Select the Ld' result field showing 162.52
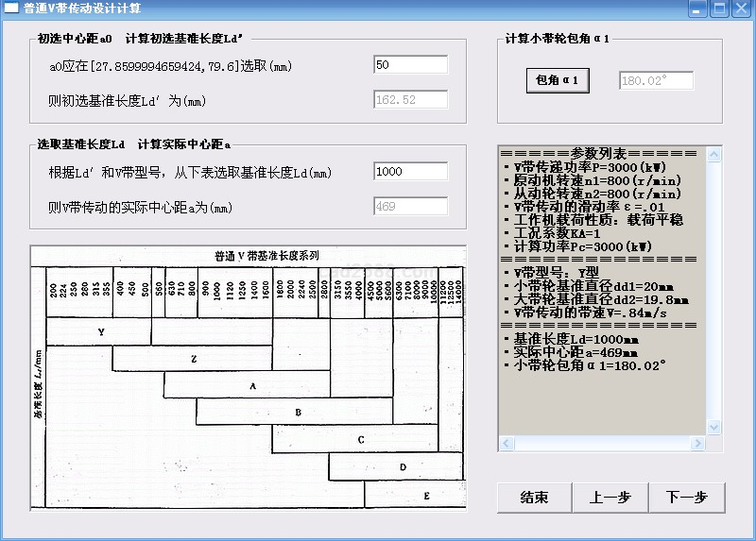This screenshot has width=756, height=541. [x=410, y=100]
